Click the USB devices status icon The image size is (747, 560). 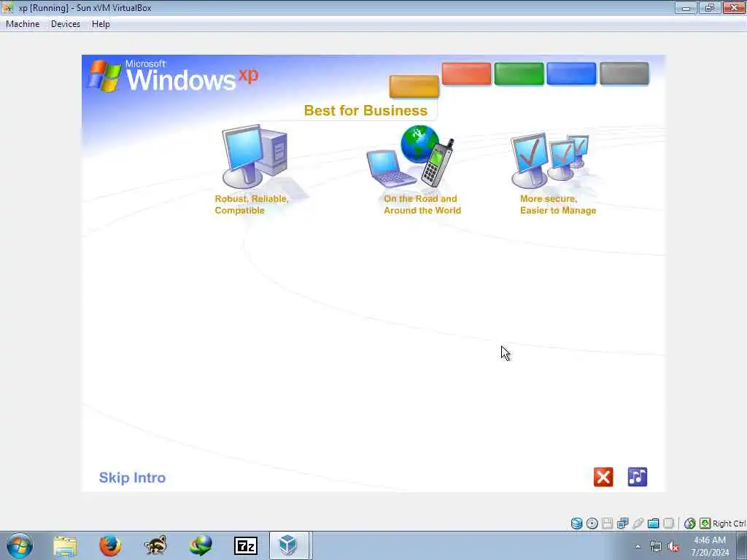tap(638, 524)
